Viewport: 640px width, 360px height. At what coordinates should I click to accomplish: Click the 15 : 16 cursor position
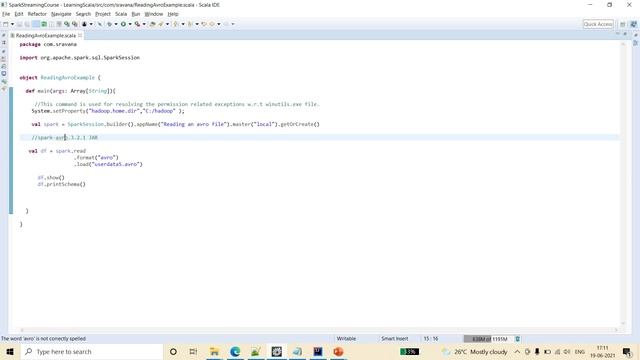(431, 339)
